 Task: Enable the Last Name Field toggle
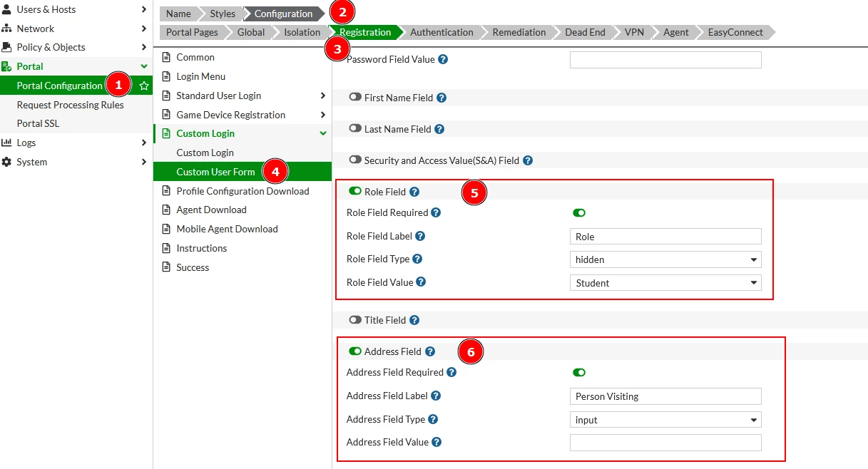coord(355,129)
